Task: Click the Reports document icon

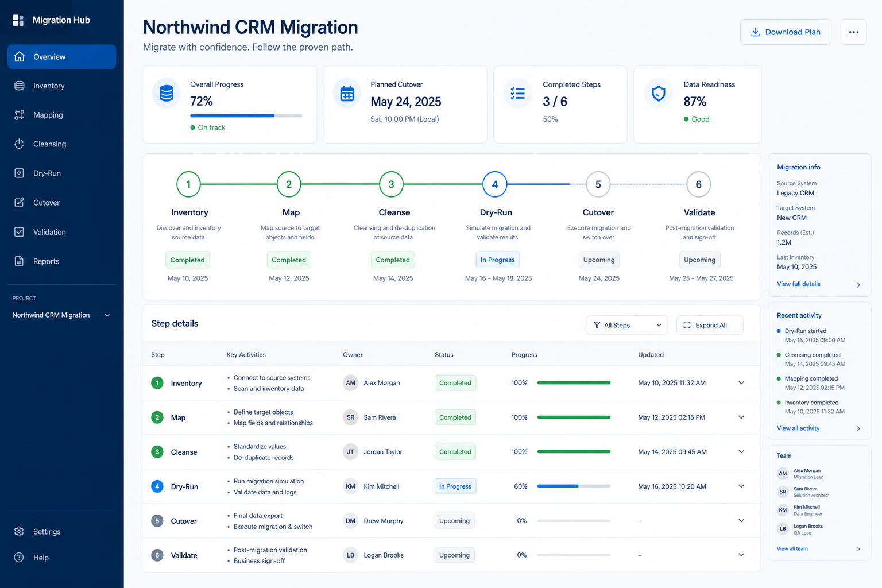Action: [x=20, y=261]
